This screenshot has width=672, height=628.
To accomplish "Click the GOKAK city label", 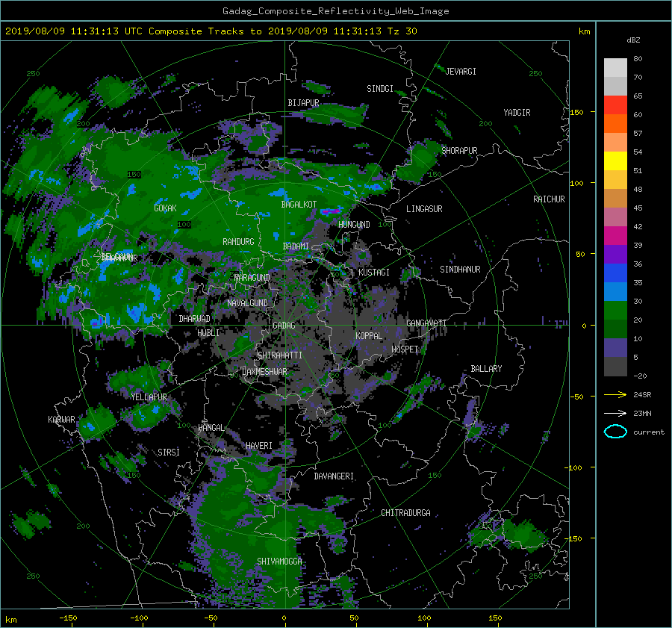I will [165, 208].
